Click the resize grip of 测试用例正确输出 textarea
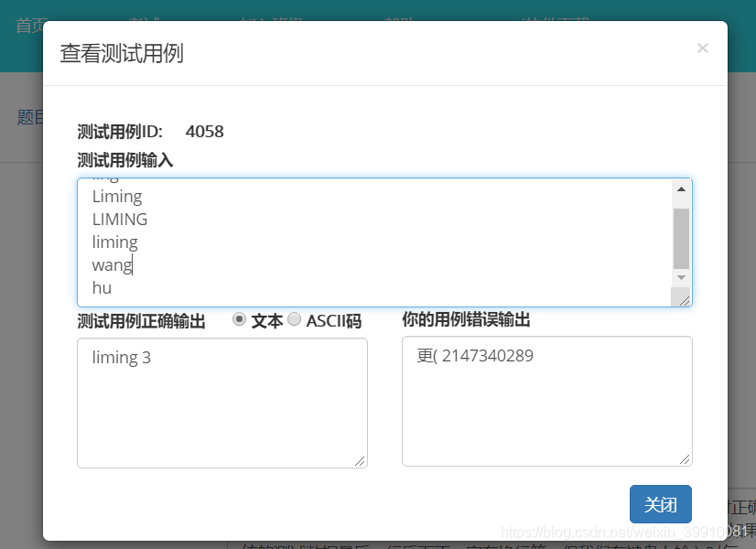This screenshot has width=756, height=549. pos(360,460)
